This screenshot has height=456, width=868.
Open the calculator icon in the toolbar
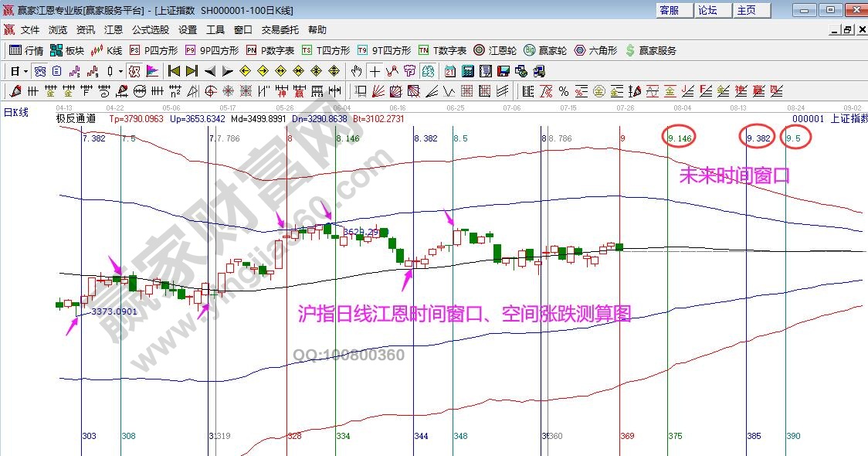(x=468, y=72)
